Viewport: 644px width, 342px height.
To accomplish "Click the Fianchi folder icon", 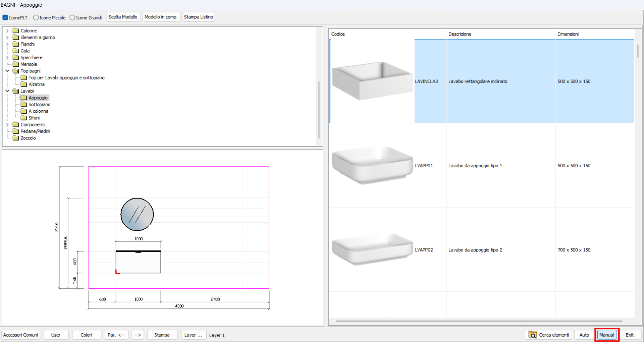I will click(x=16, y=44).
